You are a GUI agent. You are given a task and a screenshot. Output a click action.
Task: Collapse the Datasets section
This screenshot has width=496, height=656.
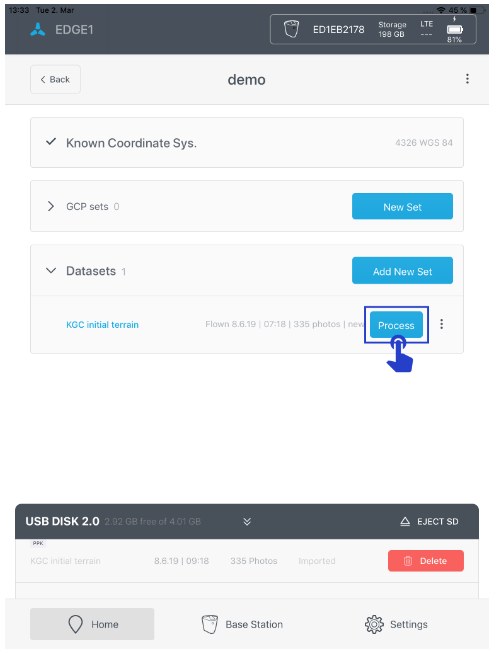pyautogui.click(x=51, y=271)
